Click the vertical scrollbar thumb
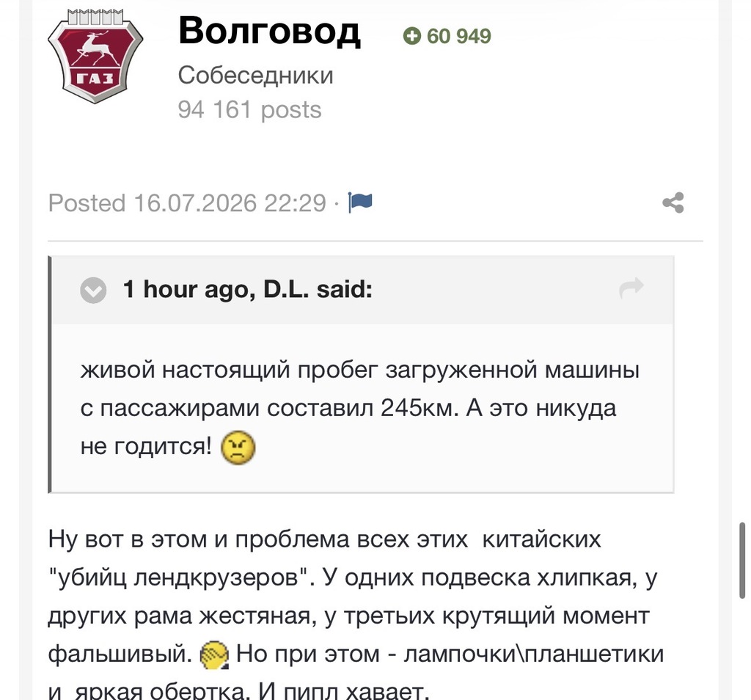 pos(742,560)
